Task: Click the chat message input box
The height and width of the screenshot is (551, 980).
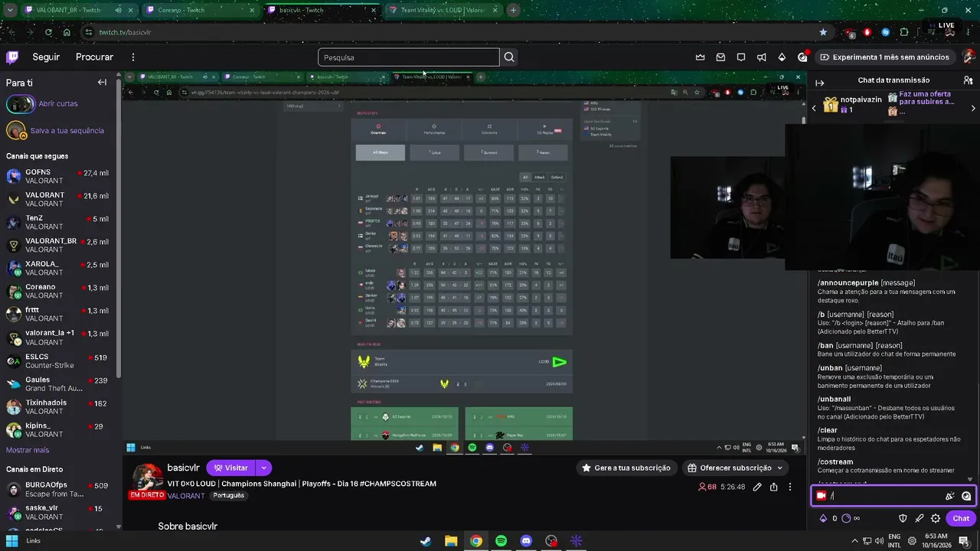Action: (x=893, y=496)
